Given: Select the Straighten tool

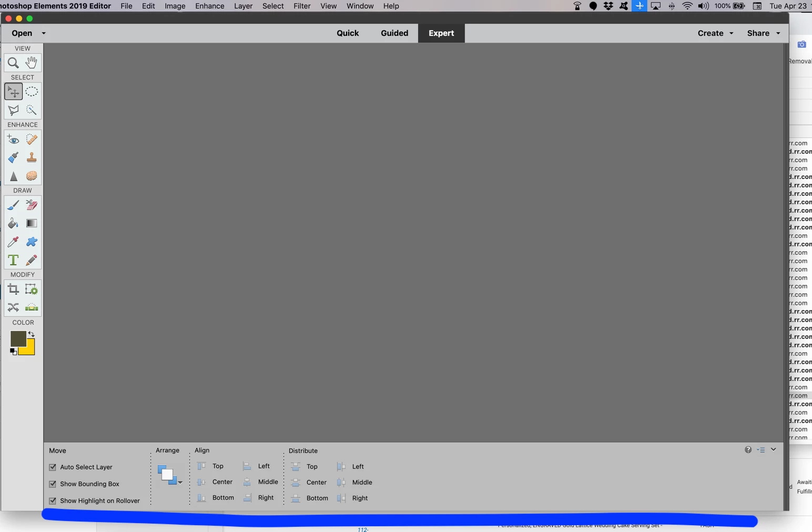Looking at the screenshot, I should tap(32, 307).
